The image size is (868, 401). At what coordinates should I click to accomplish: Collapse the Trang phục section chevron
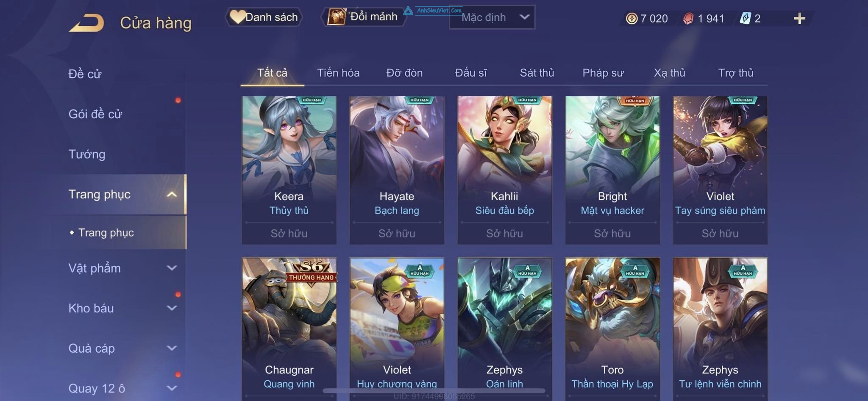click(172, 195)
